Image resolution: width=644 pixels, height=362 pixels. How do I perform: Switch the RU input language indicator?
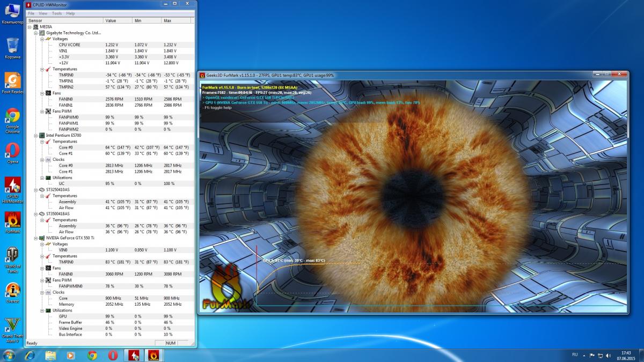pos(575,355)
